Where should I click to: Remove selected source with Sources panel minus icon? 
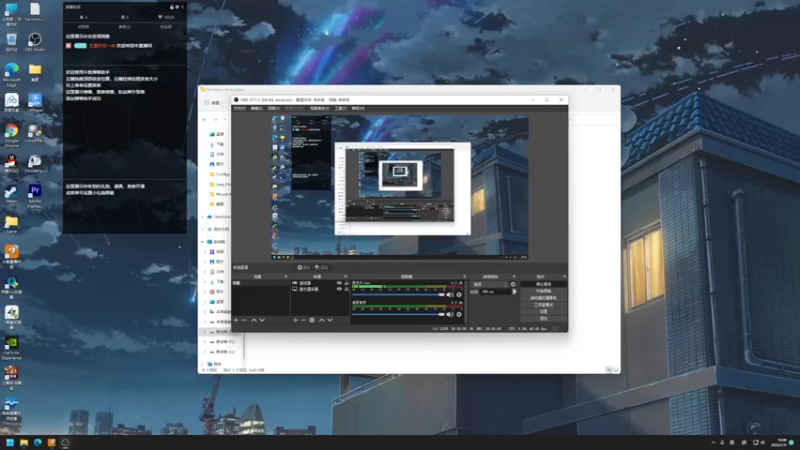click(x=303, y=320)
